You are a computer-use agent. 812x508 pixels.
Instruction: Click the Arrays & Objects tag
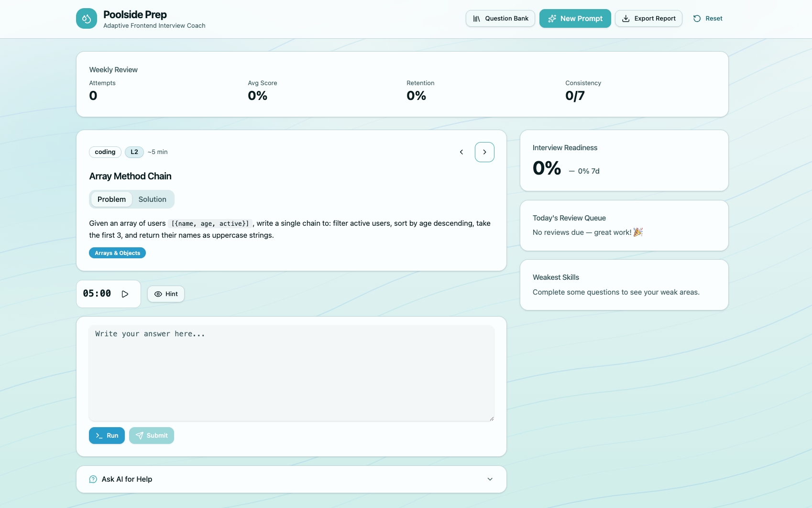pyautogui.click(x=117, y=253)
